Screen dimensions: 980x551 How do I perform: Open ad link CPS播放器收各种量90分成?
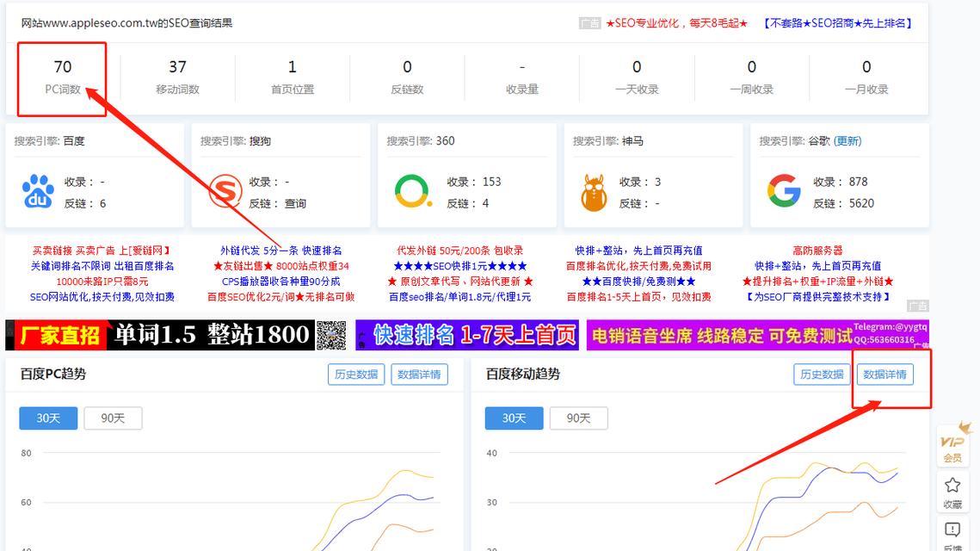[x=281, y=282]
